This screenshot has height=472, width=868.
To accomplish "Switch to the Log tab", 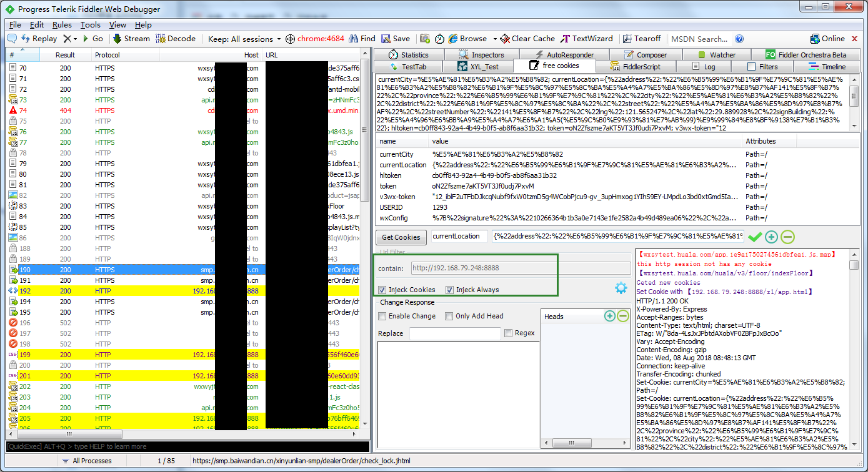I will [704, 67].
